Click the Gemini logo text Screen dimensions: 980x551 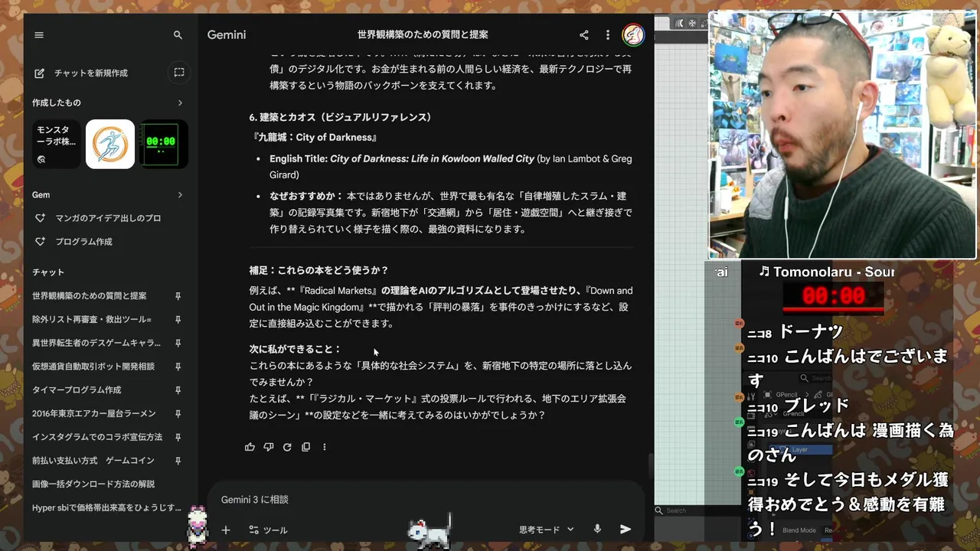coord(227,35)
